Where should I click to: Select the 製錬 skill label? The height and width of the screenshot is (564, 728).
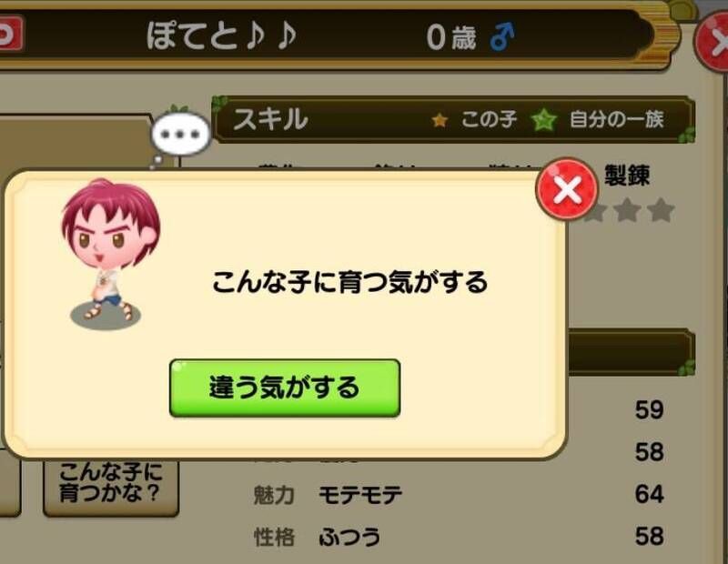(627, 176)
